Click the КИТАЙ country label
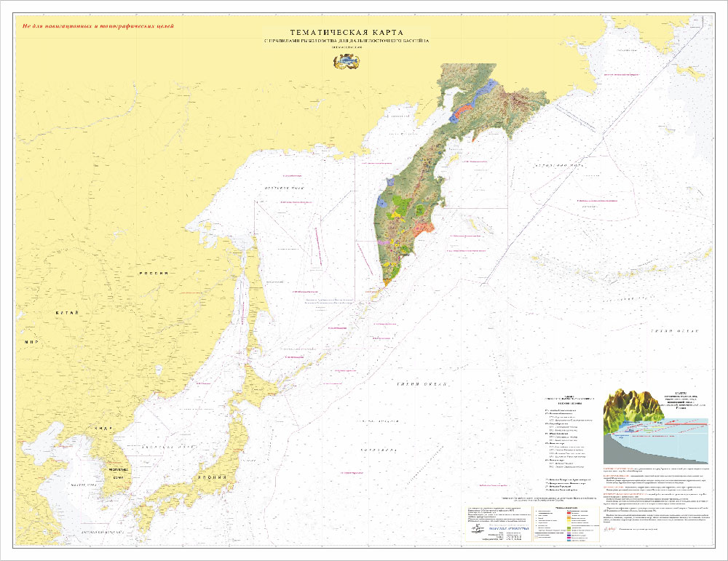Screen dimensions: 728x561 [x=67, y=311]
